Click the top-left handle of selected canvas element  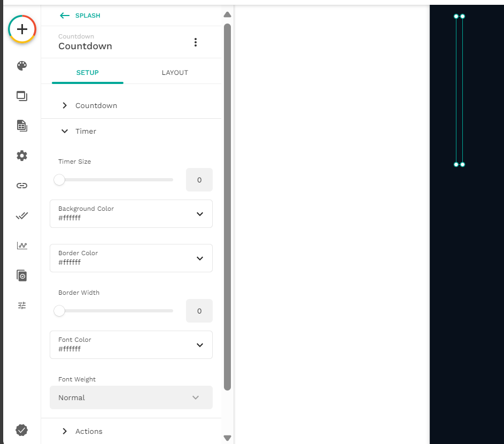pyautogui.click(x=456, y=17)
